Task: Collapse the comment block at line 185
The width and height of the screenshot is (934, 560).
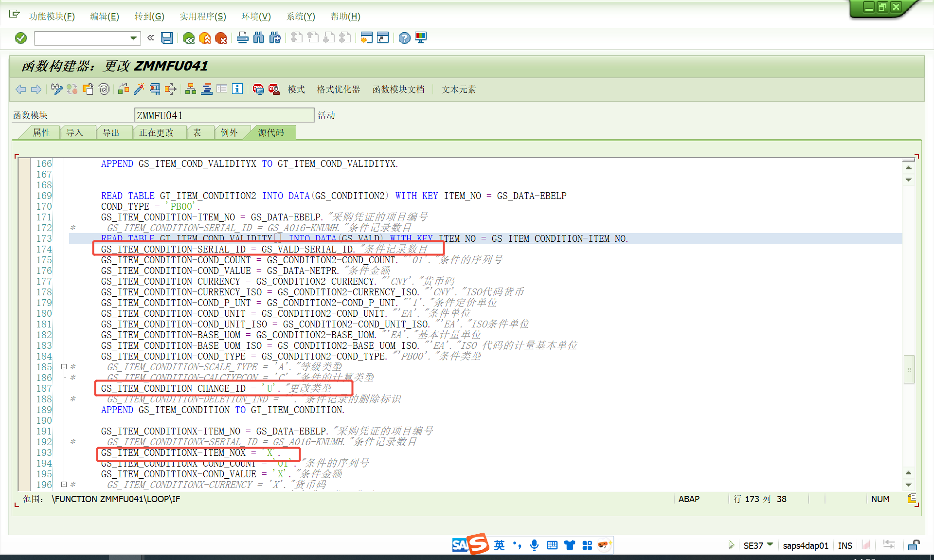Action: (64, 367)
